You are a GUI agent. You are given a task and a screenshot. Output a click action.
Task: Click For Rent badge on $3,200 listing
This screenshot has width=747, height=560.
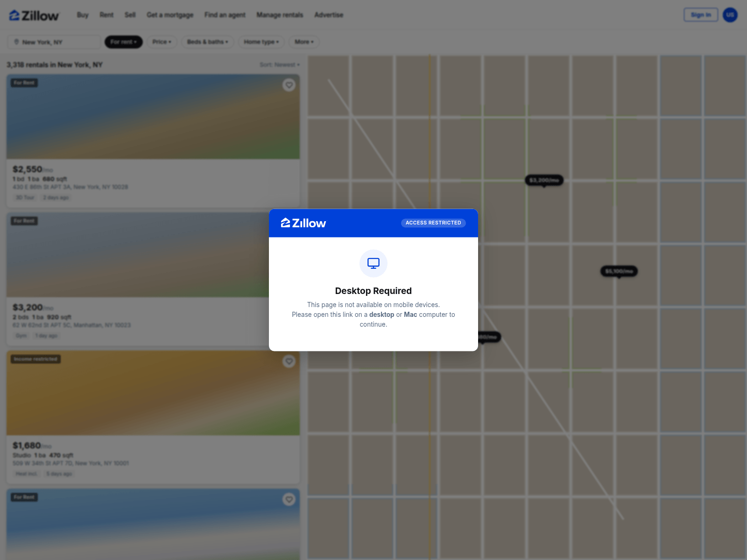coord(24,221)
